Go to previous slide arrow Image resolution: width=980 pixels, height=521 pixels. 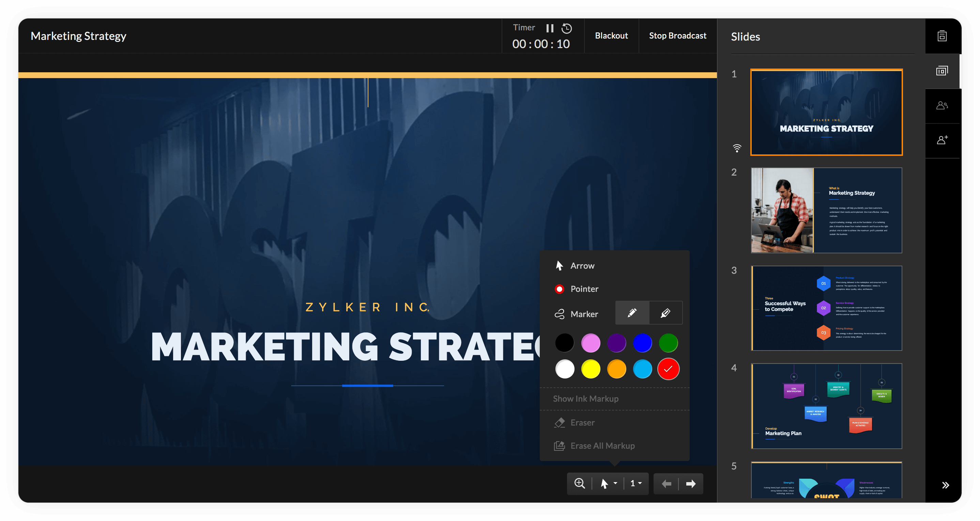[666, 484]
